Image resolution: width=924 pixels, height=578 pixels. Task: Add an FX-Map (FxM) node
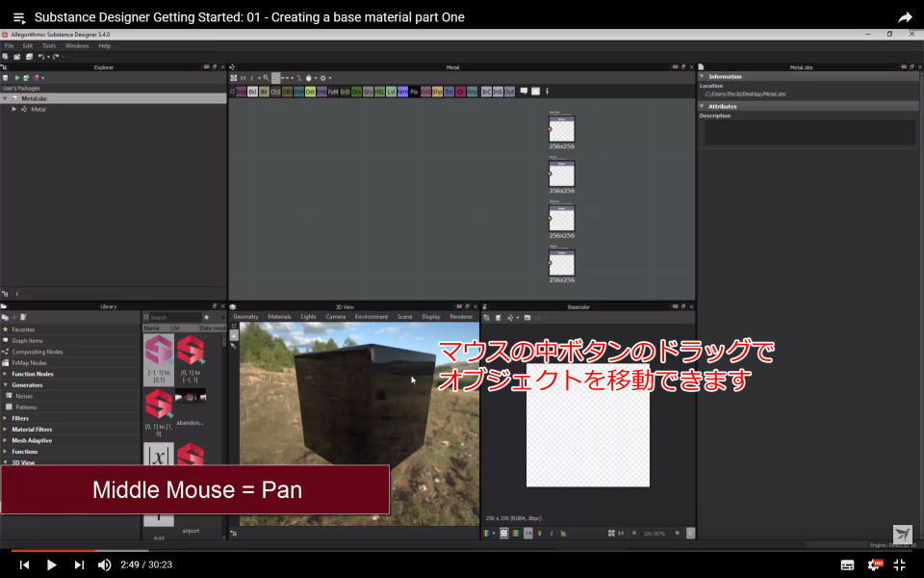click(x=333, y=92)
